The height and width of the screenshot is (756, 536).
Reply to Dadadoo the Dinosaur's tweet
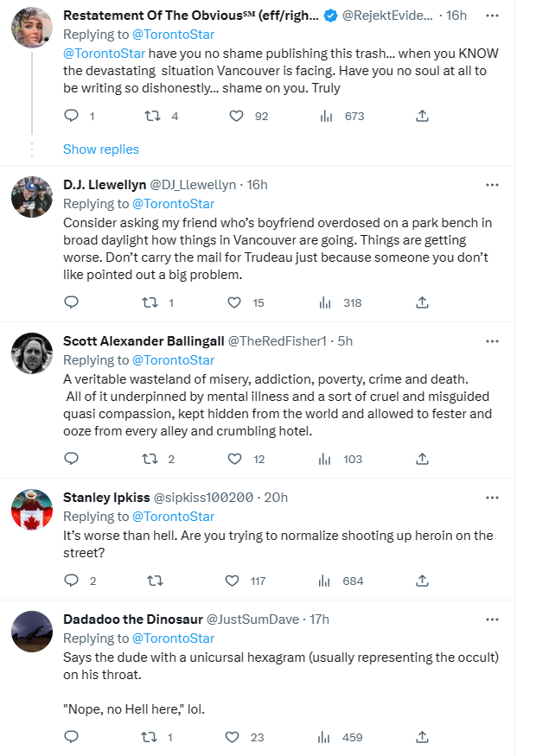tap(72, 737)
